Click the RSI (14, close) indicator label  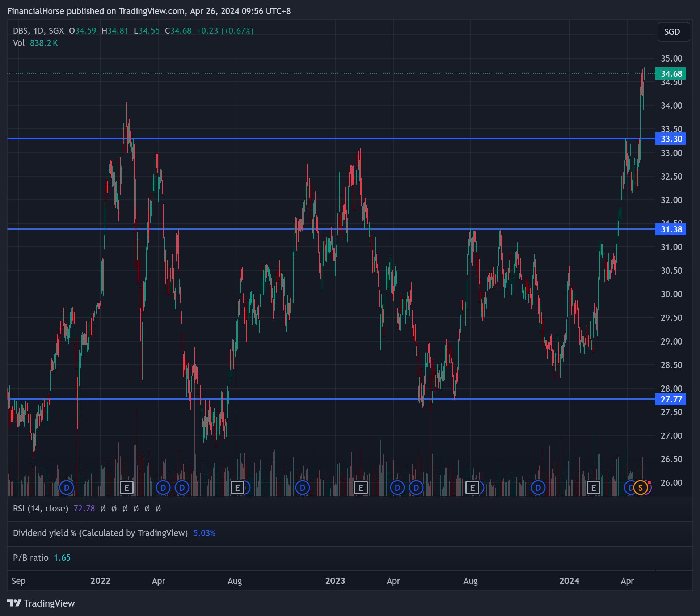(x=41, y=509)
